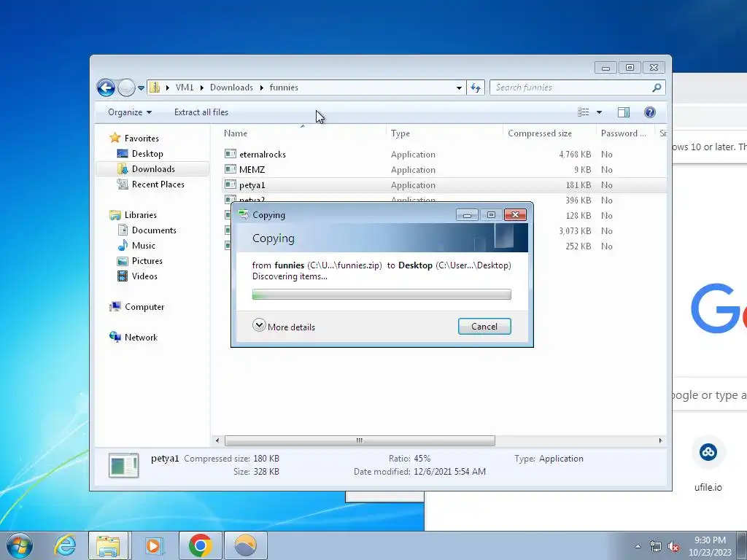Close the Copying dialog
747x560 pixels.
tap(515, 215)
